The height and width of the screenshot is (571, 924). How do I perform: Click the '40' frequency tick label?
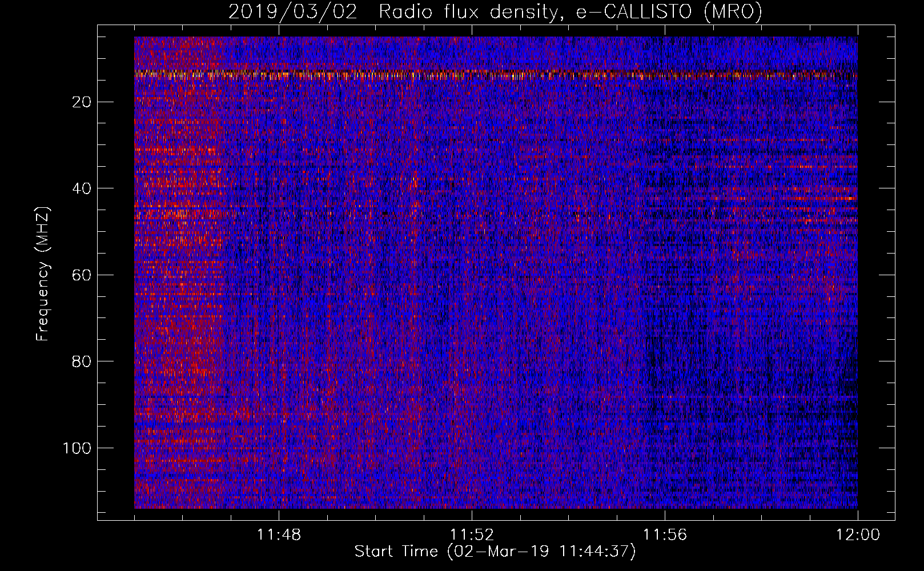82,188
